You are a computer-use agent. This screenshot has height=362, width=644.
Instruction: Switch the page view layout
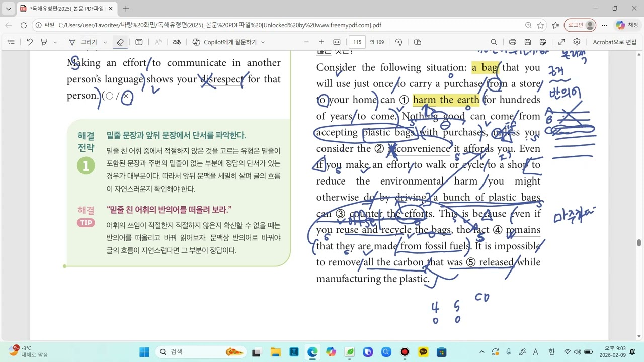[x=417, y=42]
